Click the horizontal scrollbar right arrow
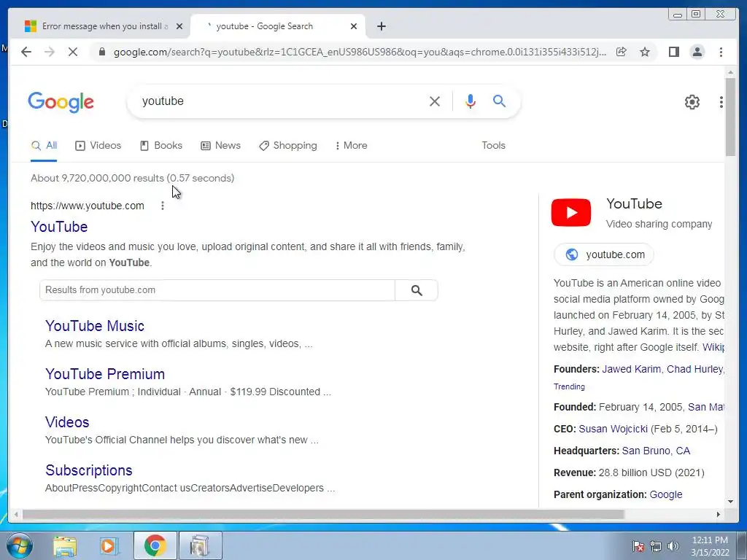The image size is (747, 560). tap(719, 514)
